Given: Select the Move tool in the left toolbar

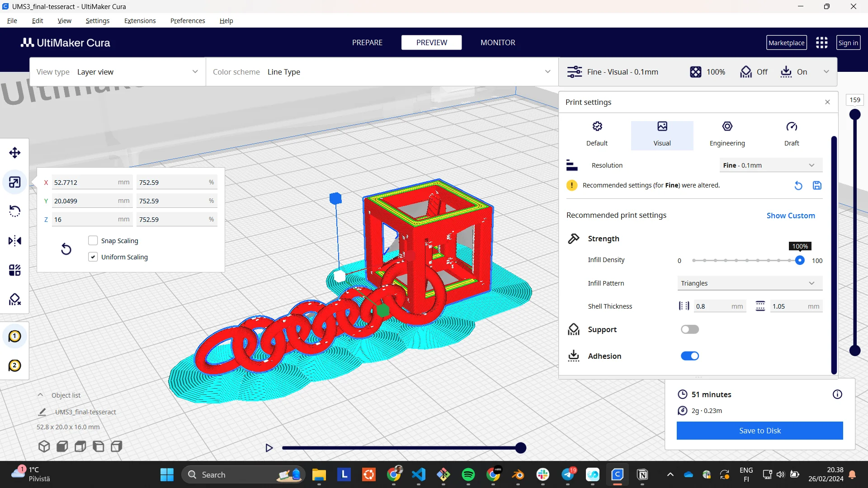Looking at the screenshot, I should click(x=14, y=153).
